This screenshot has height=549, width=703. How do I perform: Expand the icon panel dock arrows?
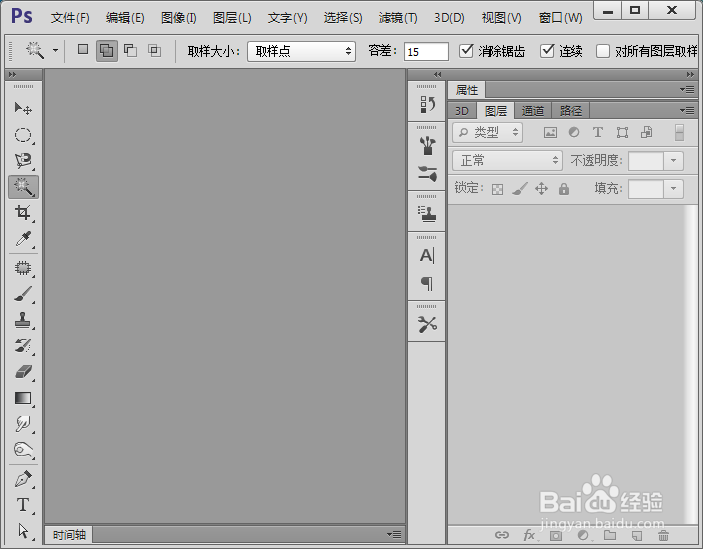438,74
